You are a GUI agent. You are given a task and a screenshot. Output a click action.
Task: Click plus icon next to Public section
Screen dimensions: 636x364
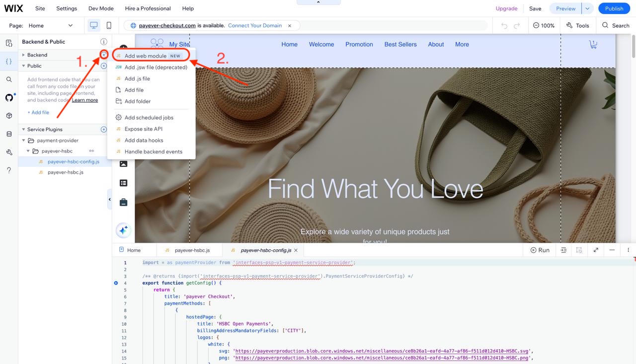104,66
